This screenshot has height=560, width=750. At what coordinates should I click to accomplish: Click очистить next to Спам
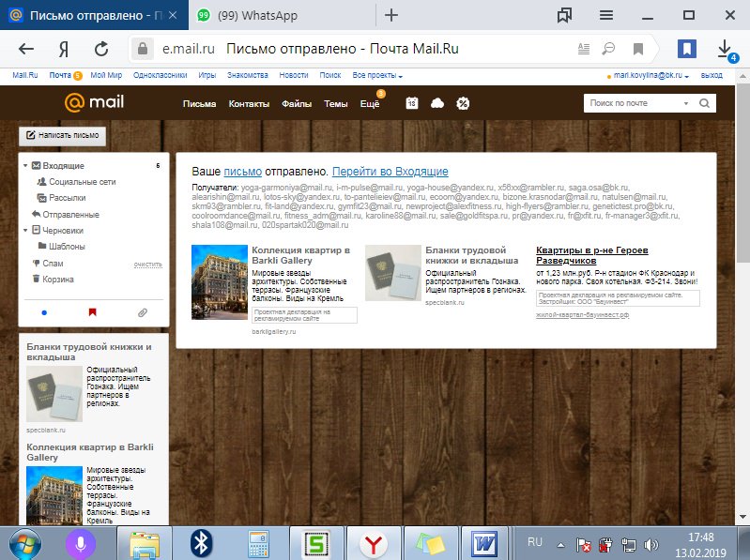click(147, 265)
